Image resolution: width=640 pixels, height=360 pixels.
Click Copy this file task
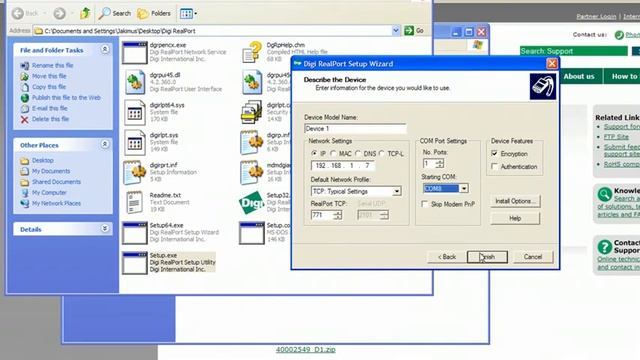coord(49,87)
